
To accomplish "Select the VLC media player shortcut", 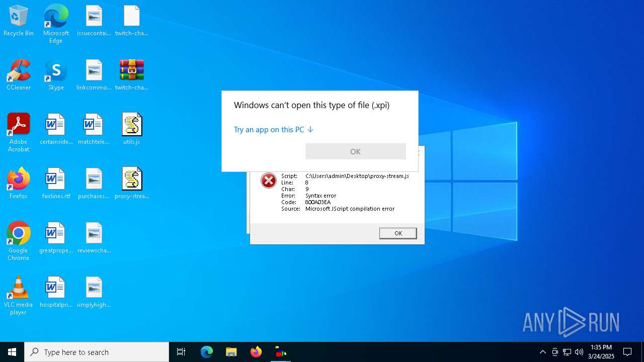I will 19,296.
